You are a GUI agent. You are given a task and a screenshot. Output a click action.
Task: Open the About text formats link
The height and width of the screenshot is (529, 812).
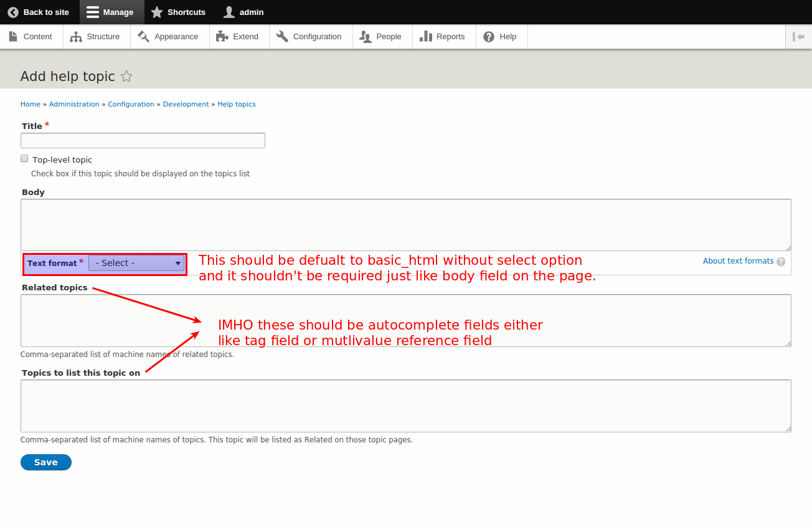tap(739, 260)
